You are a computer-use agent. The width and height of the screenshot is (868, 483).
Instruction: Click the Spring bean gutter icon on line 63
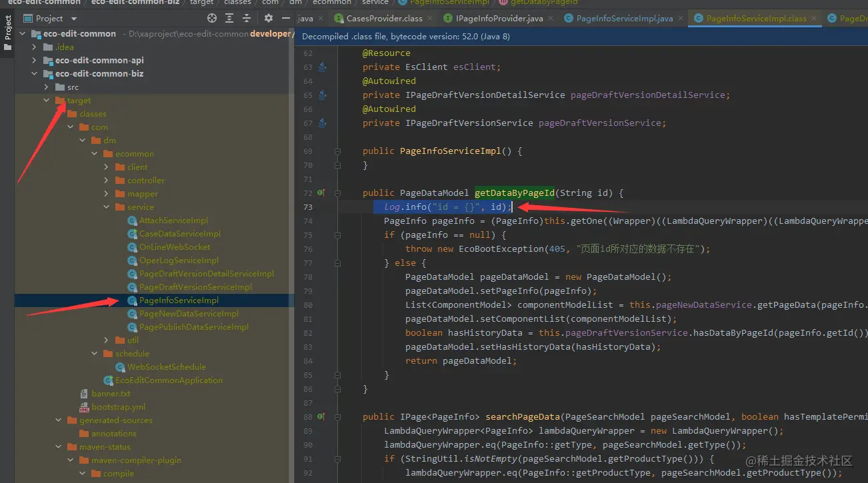pos(322,67)
